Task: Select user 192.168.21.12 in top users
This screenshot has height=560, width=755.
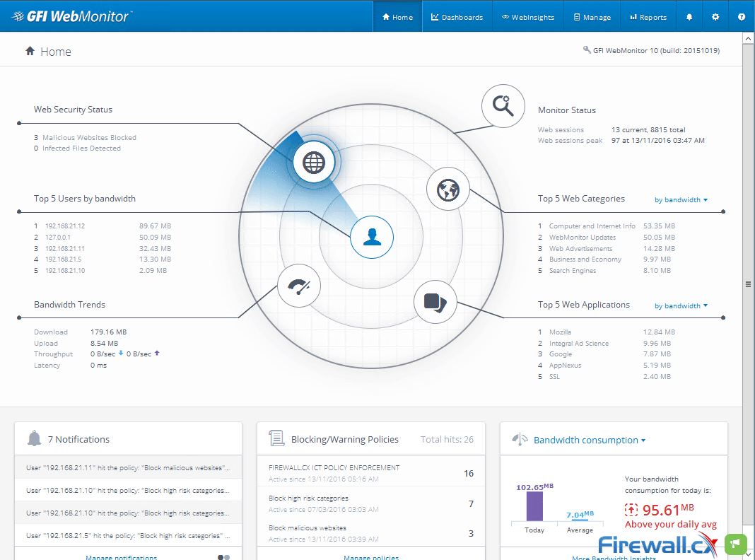Action: click(x=65, y=226)
